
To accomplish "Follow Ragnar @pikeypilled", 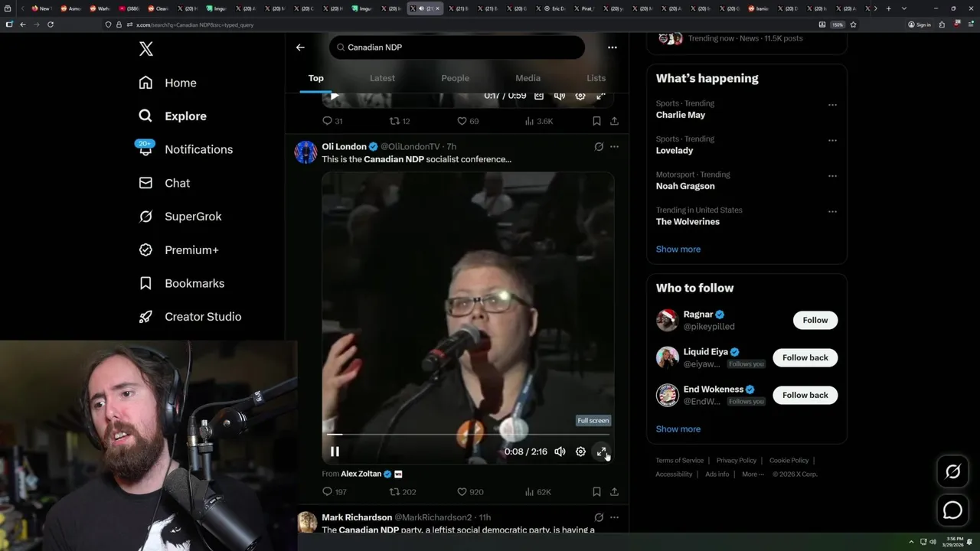I will point(815,320).
